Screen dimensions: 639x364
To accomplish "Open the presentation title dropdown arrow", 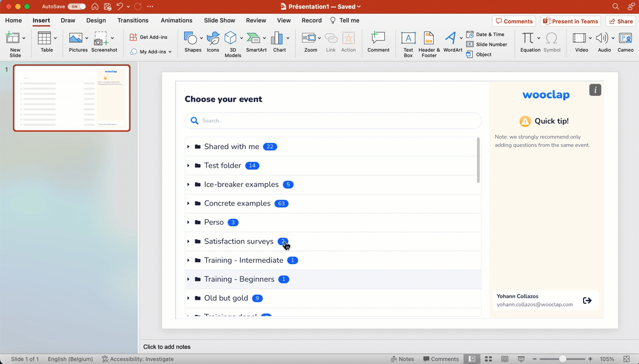I will [359, 6].
